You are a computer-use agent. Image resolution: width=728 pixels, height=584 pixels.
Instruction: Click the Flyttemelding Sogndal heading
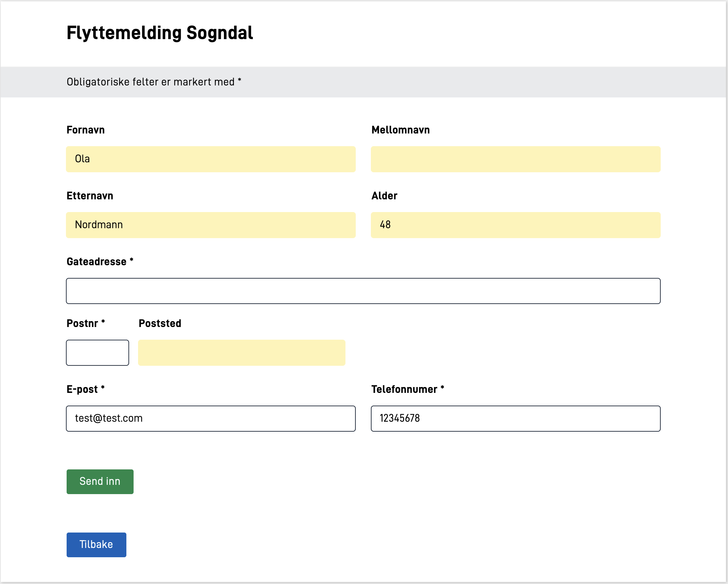coord(160,33)
